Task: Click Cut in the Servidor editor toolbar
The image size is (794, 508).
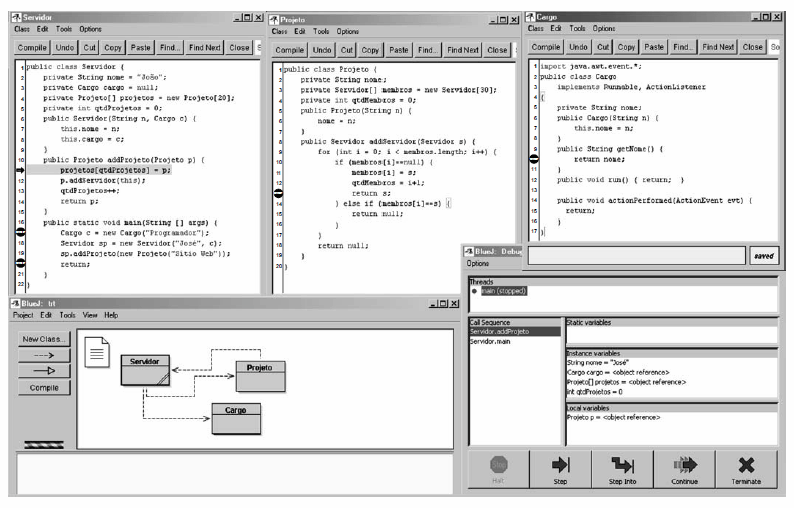Action: [x=90, y=48]
